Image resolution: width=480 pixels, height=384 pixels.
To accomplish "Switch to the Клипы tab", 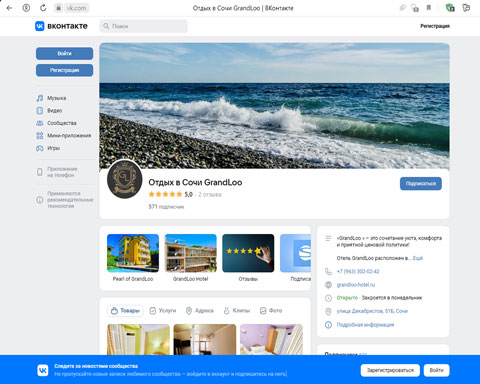I will click(236, 311).
